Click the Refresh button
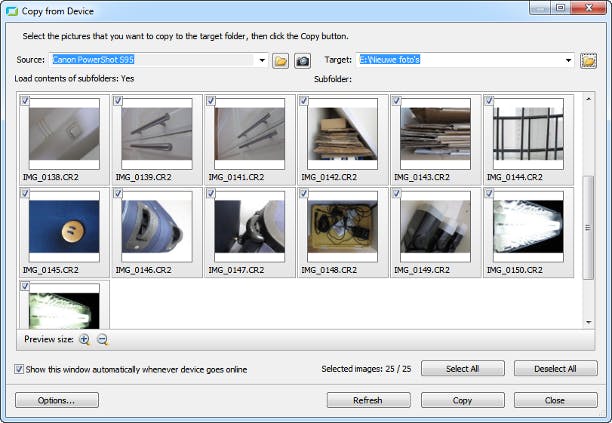 [368, 400]
